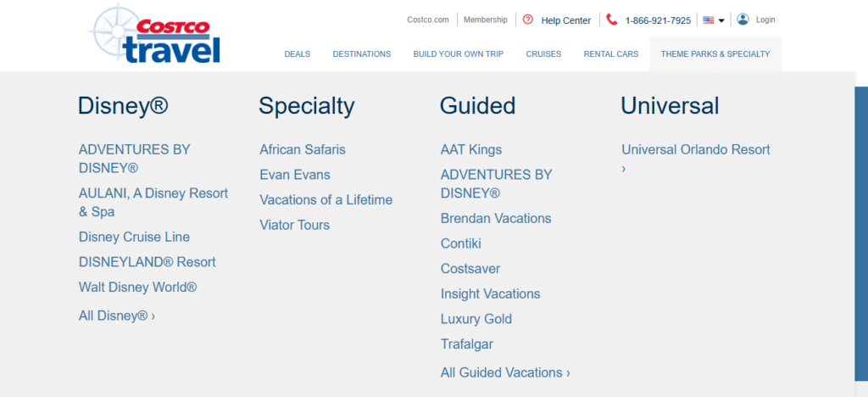Open AAT Kings guided vacations
Viewport: 868px width, 397px height.
point(471,149)
